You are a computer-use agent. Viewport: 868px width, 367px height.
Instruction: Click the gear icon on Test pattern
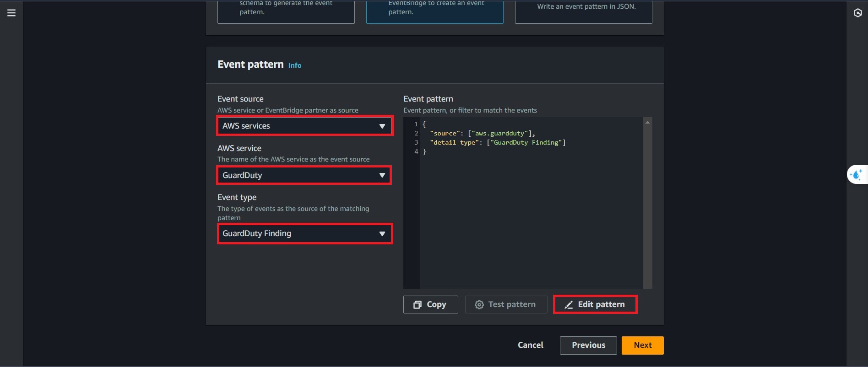click(479, 305)
